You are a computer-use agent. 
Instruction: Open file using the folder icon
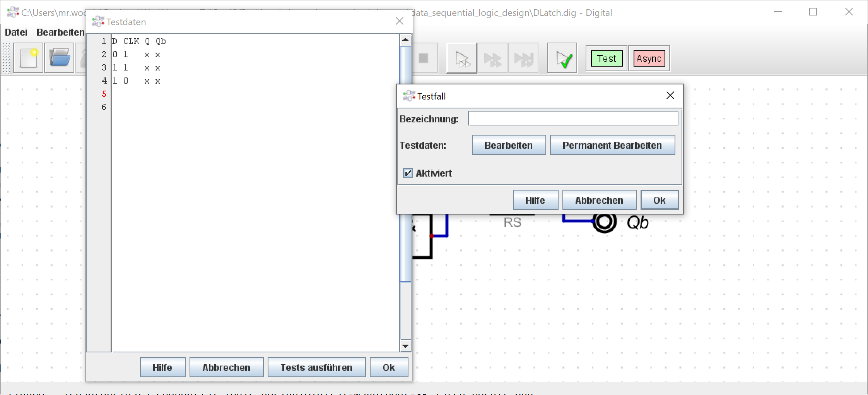pyautogui.click(x=59, y=58)
